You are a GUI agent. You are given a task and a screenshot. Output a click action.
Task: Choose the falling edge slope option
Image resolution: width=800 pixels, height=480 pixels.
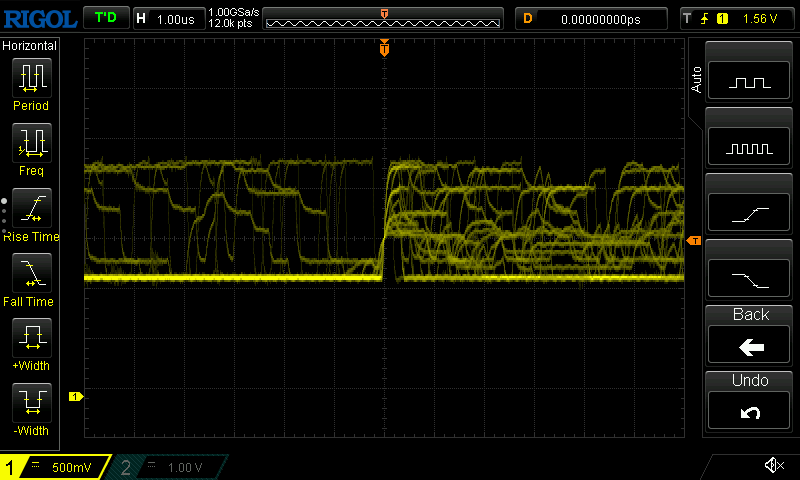[x=750, y=279]
